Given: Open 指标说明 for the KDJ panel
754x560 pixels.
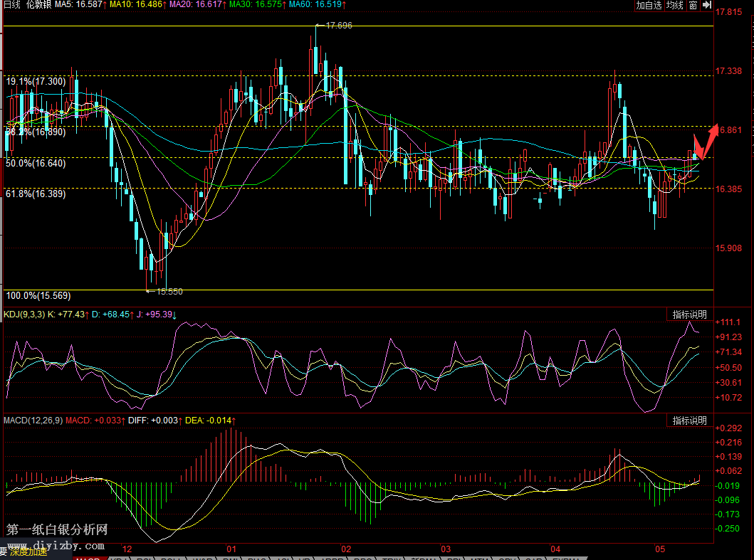Looking at the screenshot, I should click(x=690, y=315).
